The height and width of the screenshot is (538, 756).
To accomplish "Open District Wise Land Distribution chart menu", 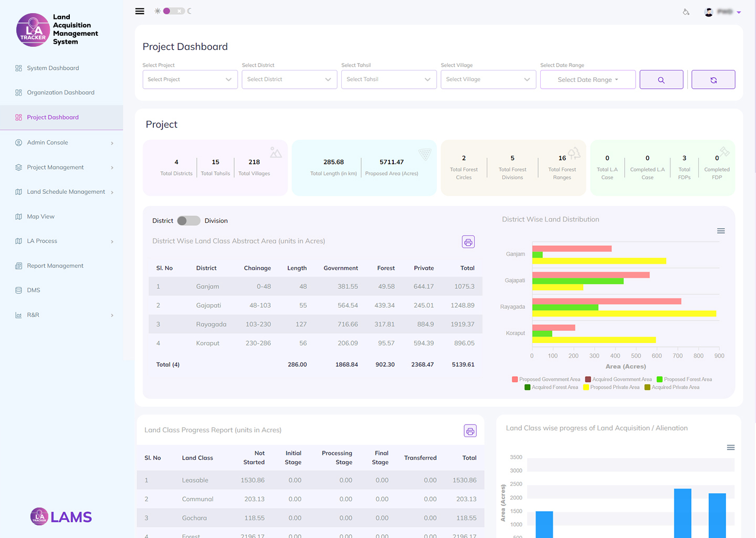I will (721, 231).
